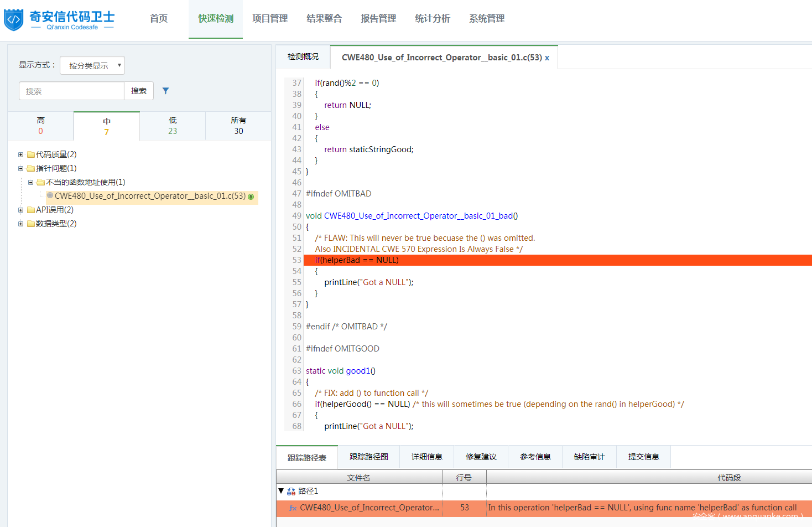Click the good1 function declaration
Screen dimensions: 812x527
[341, 371]
